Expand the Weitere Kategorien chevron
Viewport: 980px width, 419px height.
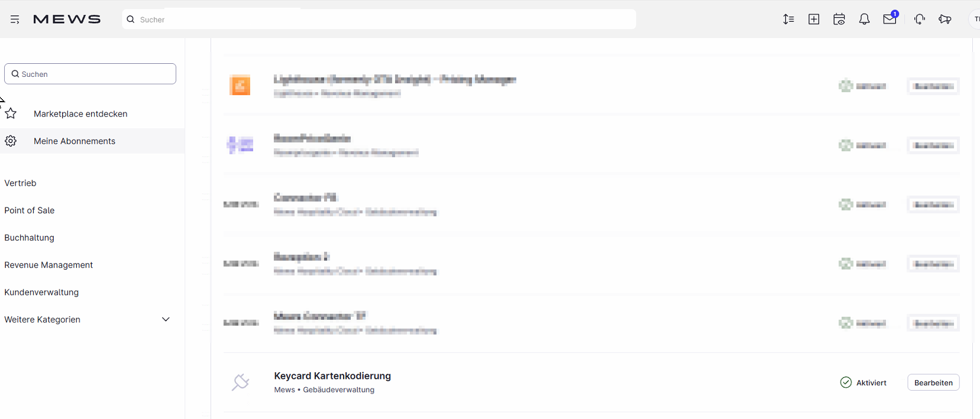[x=166, y=319]
